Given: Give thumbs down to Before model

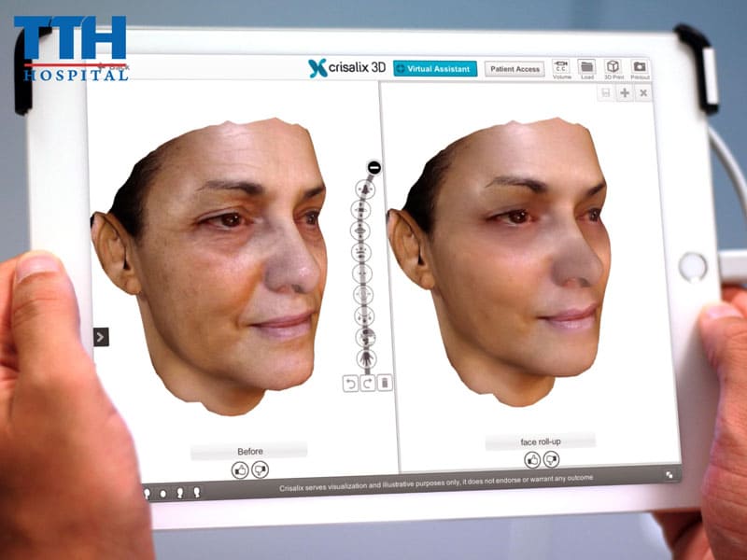Looking at the screenshot, I should (261, 470).
